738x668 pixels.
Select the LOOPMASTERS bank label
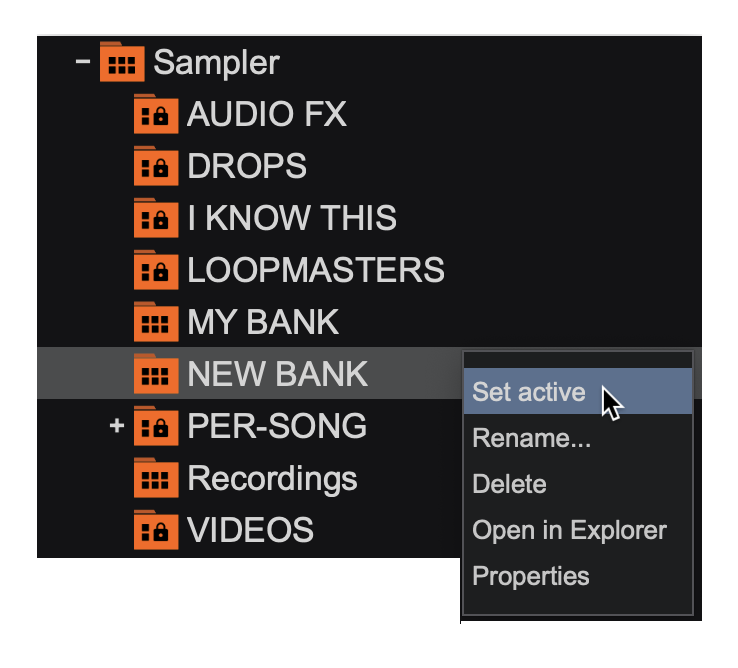click(x=316, y=271)
